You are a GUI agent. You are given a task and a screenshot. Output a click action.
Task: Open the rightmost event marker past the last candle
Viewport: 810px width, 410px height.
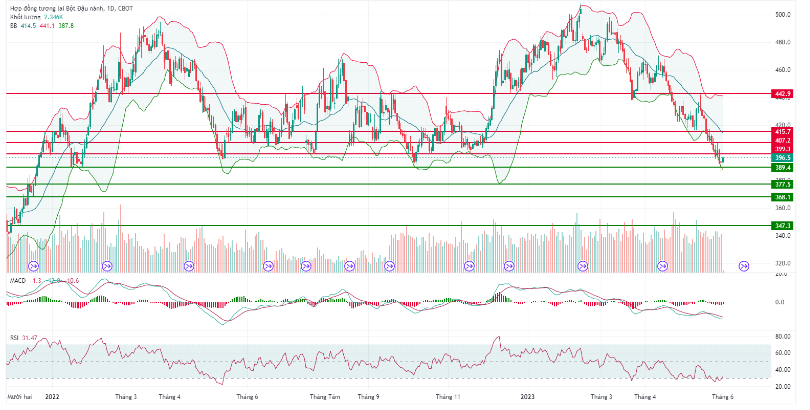click(x=743, y=266)
